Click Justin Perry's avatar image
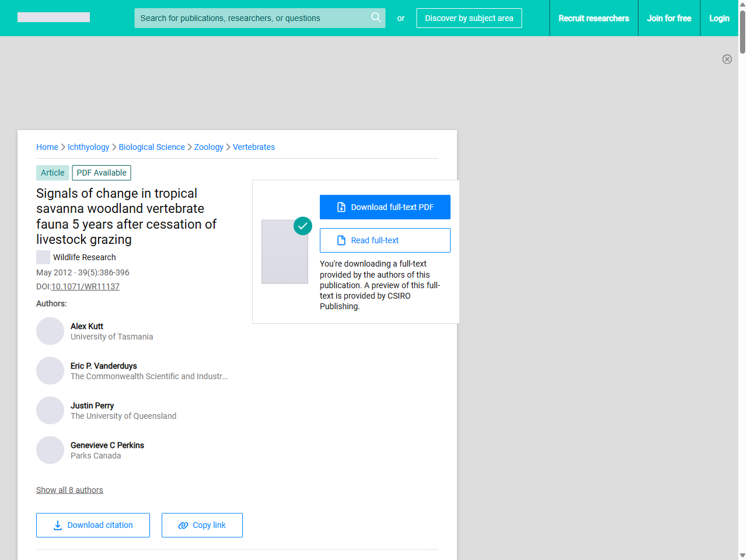This screenshot has height=560, width=747. tap(50, 411)
